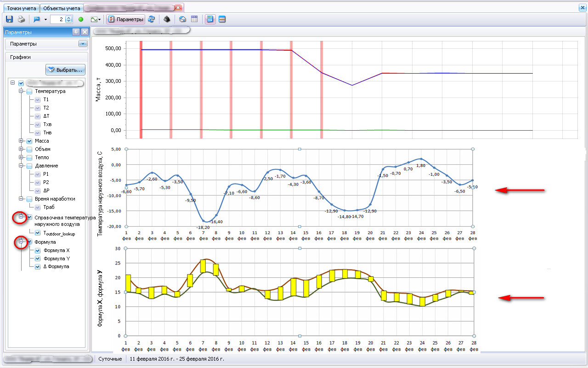Image resolution: width=588 pixels, height=368 pixels.
Task: Click the Save floppy disk icon
Action: (9, 19)
